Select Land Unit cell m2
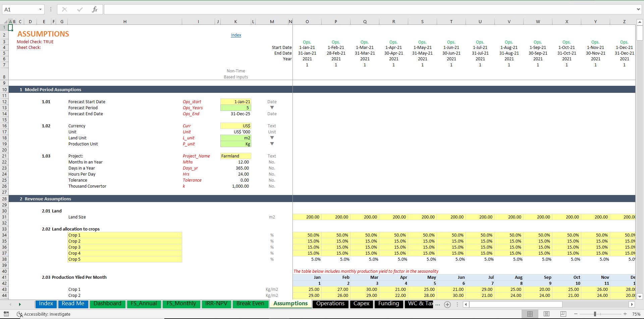Image resolution: width=644 pixels, height=319 pixels. click(x=236, y=138)
